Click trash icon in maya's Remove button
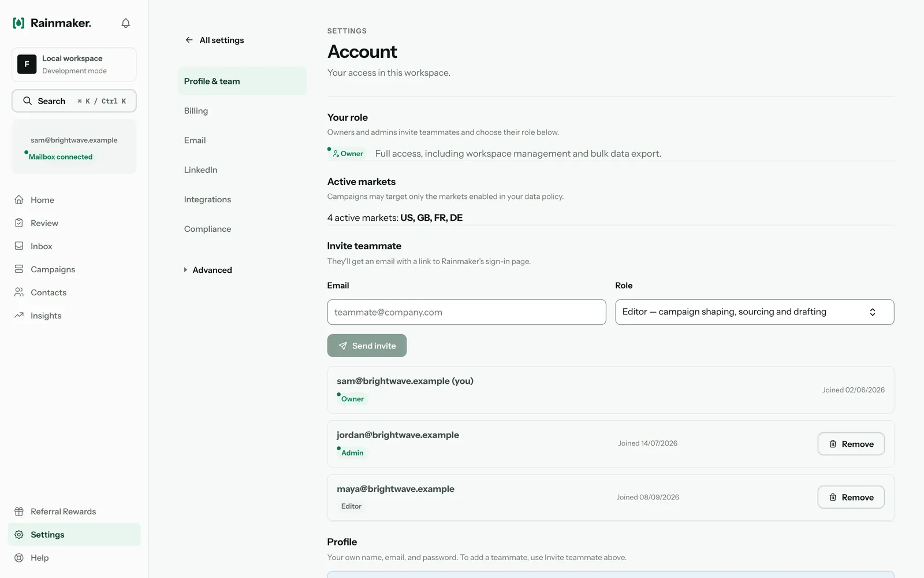The width and height of the screenshot is (924, 578). (833, 497)
